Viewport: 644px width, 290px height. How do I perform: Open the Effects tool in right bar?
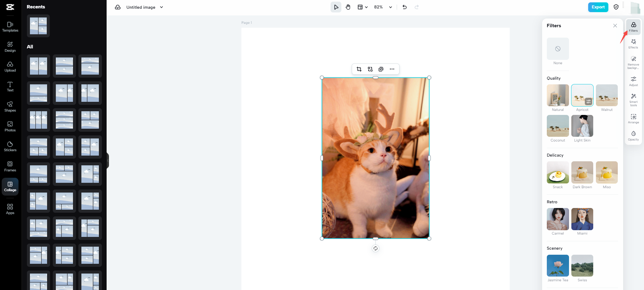633,44
